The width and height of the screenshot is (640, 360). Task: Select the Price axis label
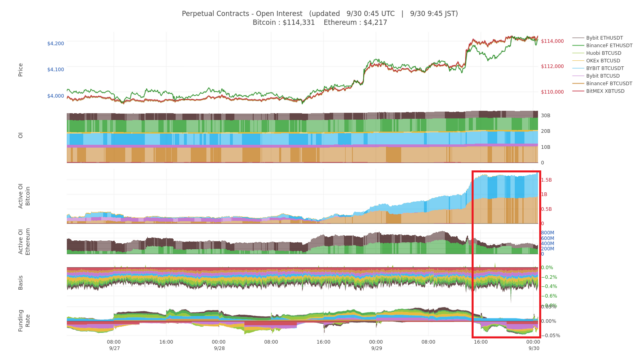pos(20,70)
